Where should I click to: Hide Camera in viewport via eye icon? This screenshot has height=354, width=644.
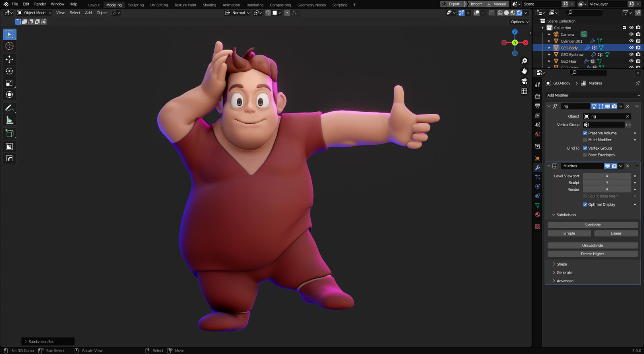pyautogui.click(x=631, y=34)
